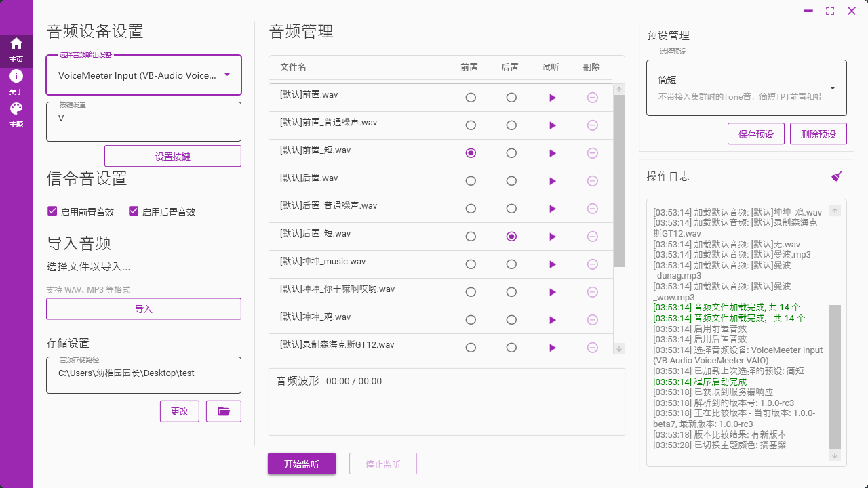868x488 pixels.
Task: Click 开始监听 button
Action: 302,464
